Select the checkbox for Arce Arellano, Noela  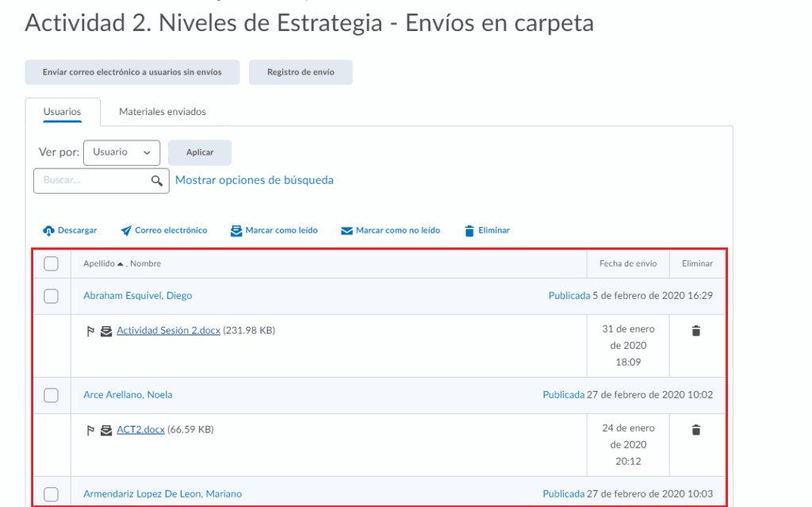coord(51,395)
